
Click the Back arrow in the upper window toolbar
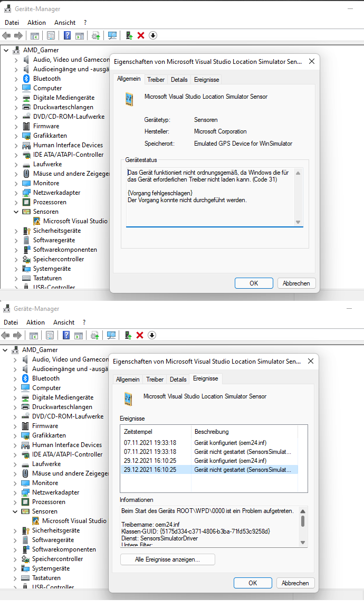6,36
